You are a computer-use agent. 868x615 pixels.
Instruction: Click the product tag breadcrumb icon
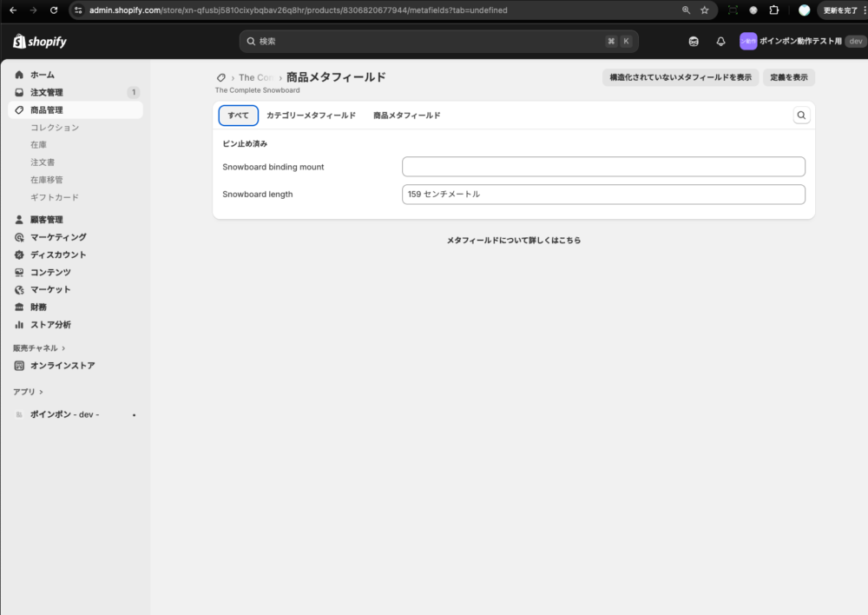pos(221,77)
